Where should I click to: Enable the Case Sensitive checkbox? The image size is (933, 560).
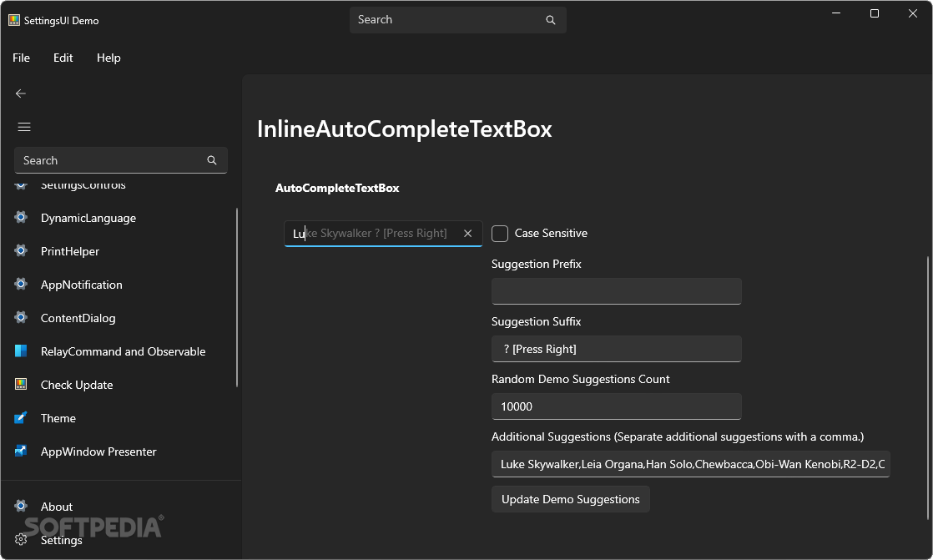pos(500,234)
